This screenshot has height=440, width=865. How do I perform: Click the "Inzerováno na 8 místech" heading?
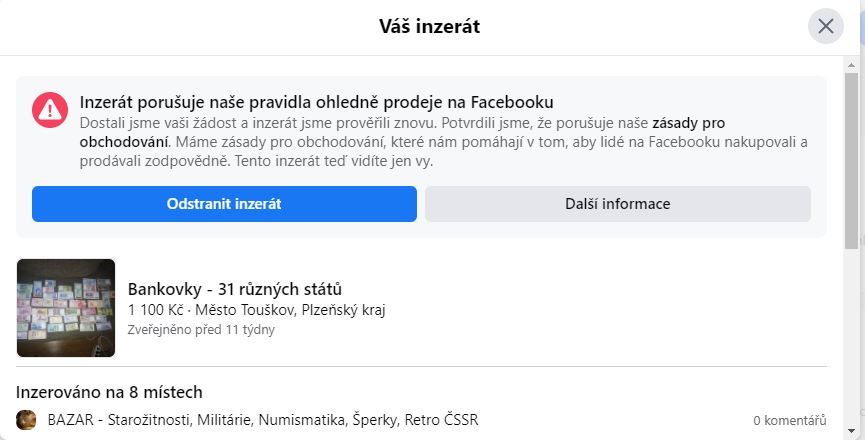(x=110, y=391)
